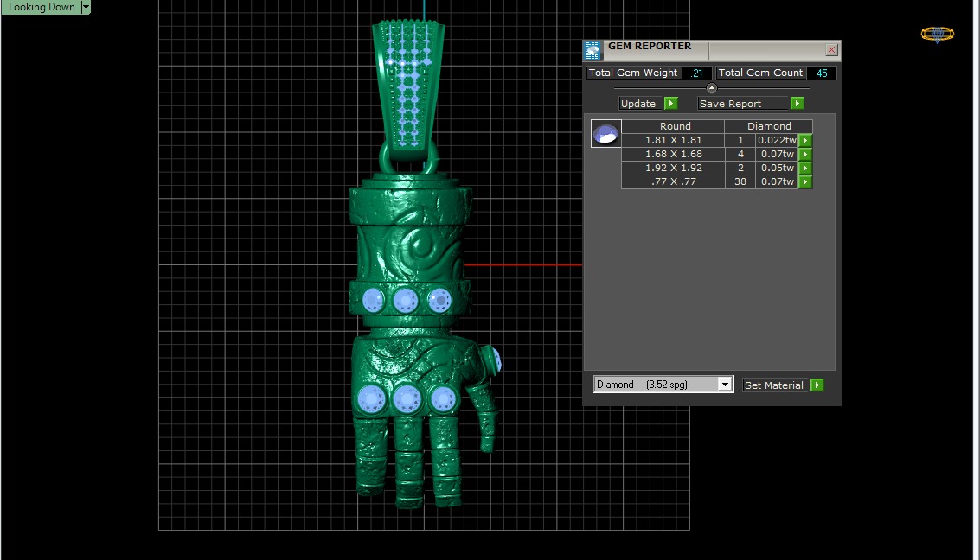
Task: Click the Gem Reporter panel icon
Action: [x=592, y=50]
